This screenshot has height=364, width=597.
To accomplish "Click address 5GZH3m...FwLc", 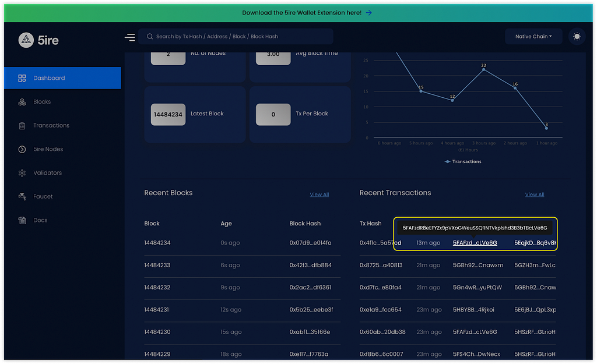I will tap(535, 265).
